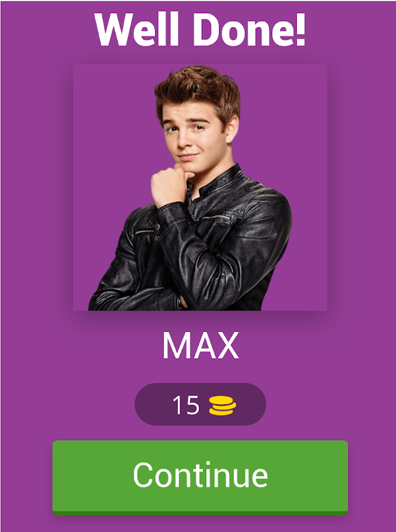Open the character photo thumbnail

(200, 187)
